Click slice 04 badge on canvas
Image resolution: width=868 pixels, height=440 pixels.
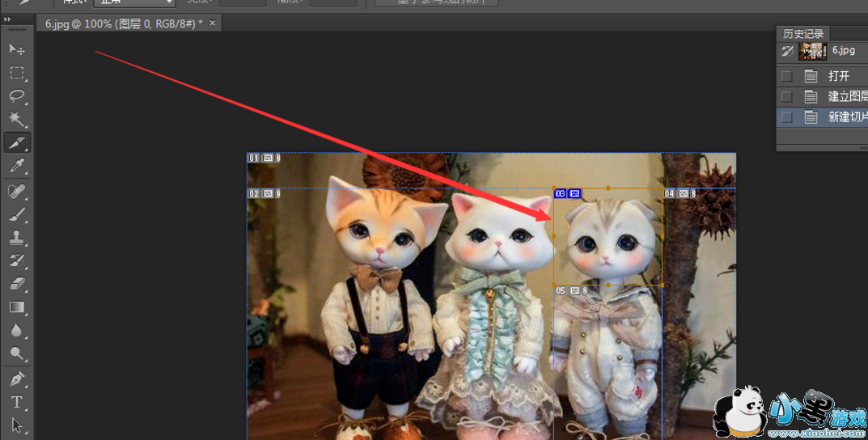[x=680, y=193]
